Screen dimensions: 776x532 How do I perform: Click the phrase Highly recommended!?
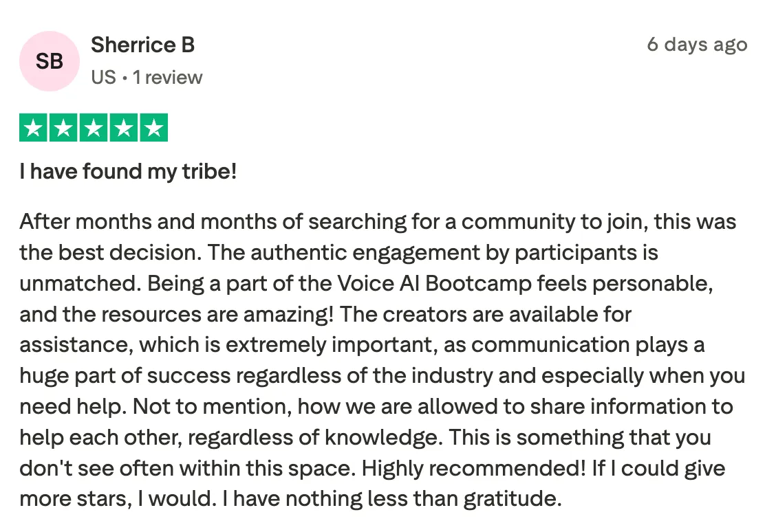click(473, 468)
